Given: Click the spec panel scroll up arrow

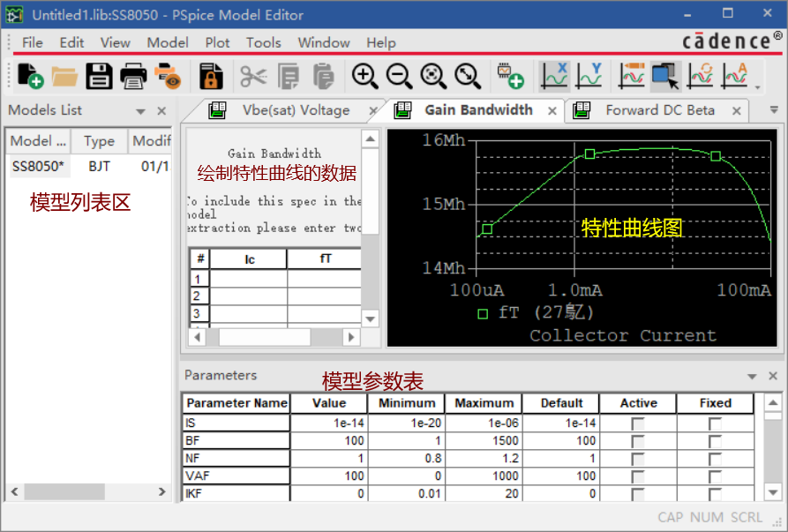Looking at the screenshot, I should click(371, 139).
